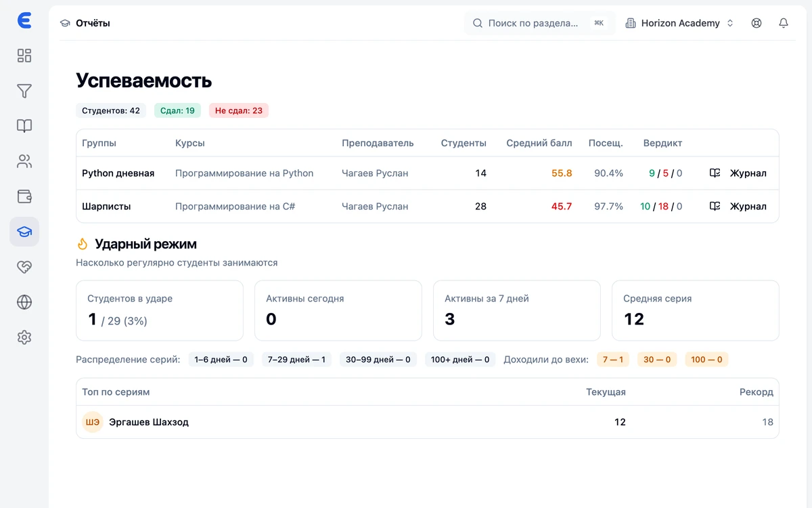This screenshot has width=812, height=508.
Task: Click attendance value 90.4%
Action: tap(608, 173)
